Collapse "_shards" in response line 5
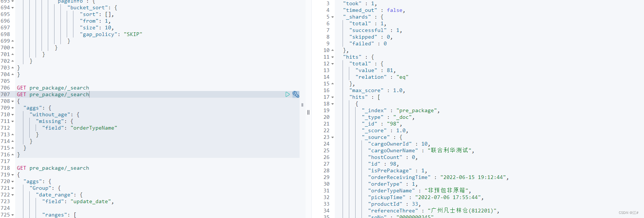The width and height of the screenshot is (644, 218). coord(333,17)
